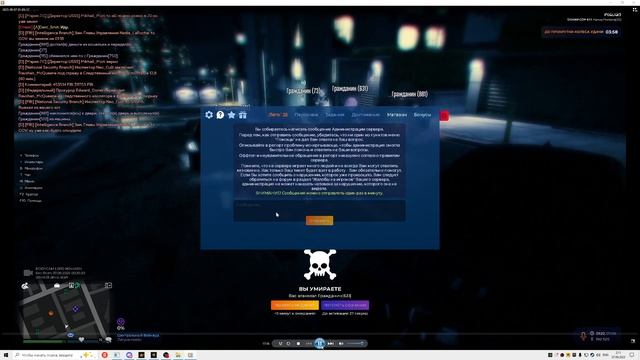Open settings gear icon in game menu
Image resolution: width=640 pixels, height=360 pixels.
(209, 115)
